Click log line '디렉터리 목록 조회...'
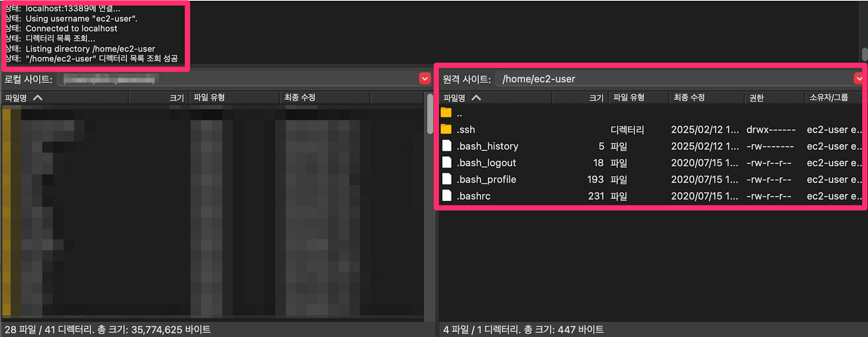Image resolution: width=868 pixels, height=337 pixels. pos(60,39)
